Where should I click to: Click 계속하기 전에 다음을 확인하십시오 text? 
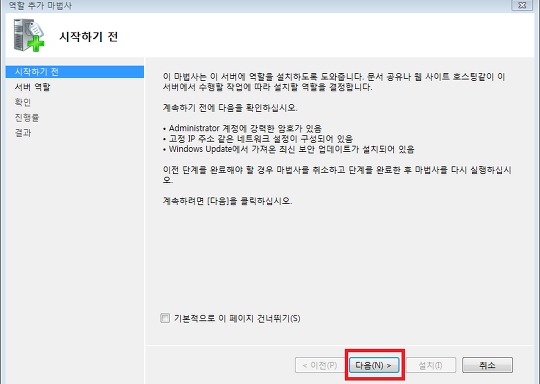(x=230, y=108)
